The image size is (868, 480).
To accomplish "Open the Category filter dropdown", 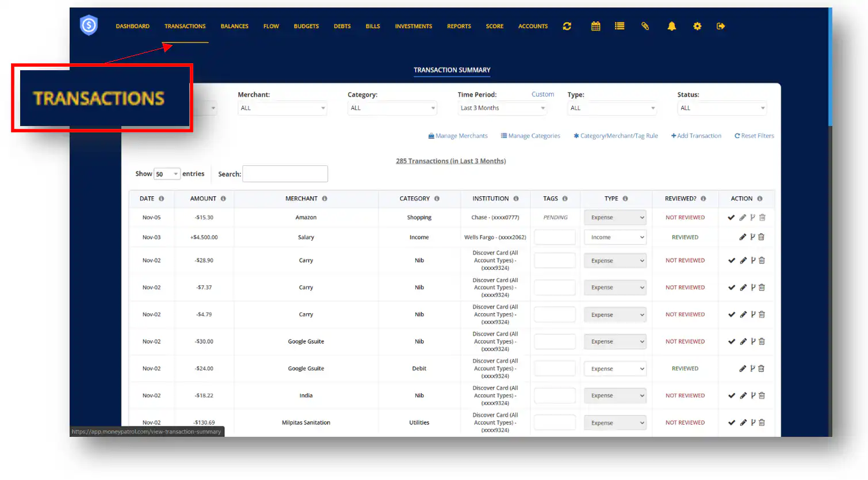I will pyautogui.click(x=392, y=108).
